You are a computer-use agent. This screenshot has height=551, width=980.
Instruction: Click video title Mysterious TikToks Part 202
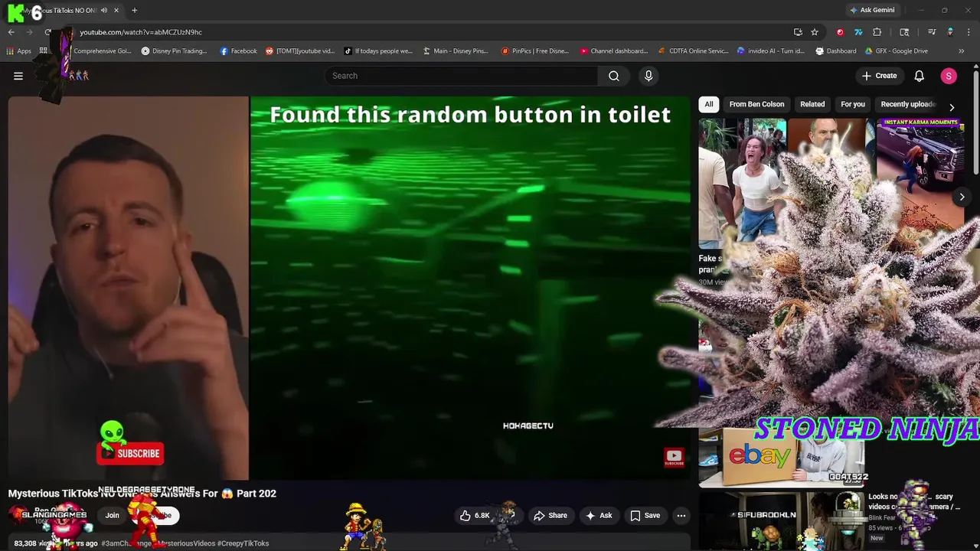pos(142,494)
